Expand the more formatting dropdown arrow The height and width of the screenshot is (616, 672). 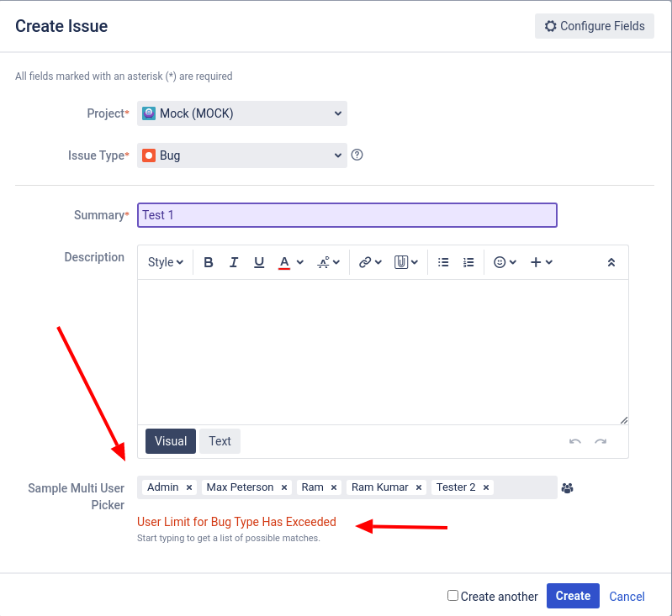(336, 262)
